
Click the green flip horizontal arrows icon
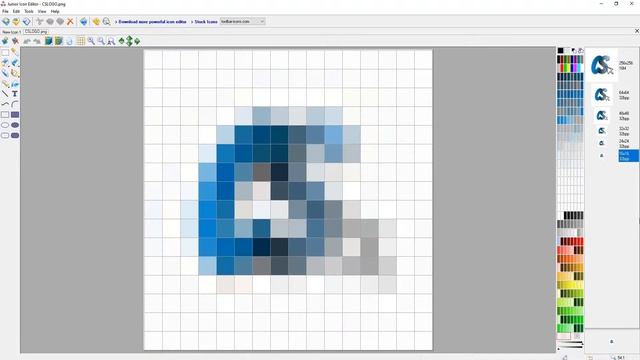121,41
